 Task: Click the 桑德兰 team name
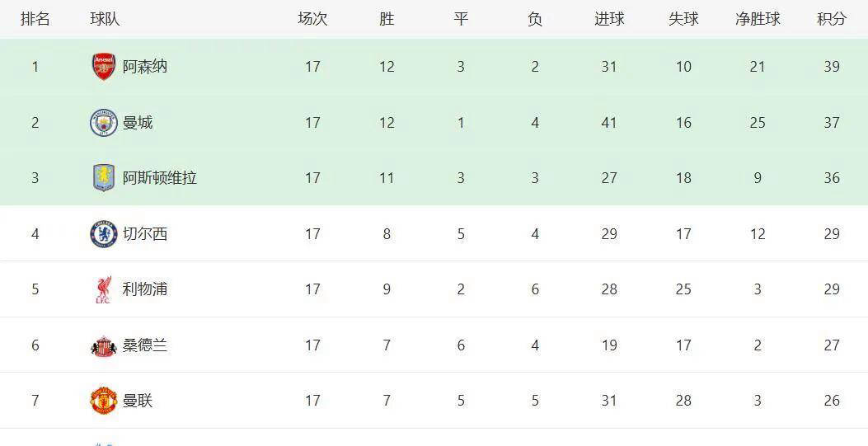[x=145, y=345]
